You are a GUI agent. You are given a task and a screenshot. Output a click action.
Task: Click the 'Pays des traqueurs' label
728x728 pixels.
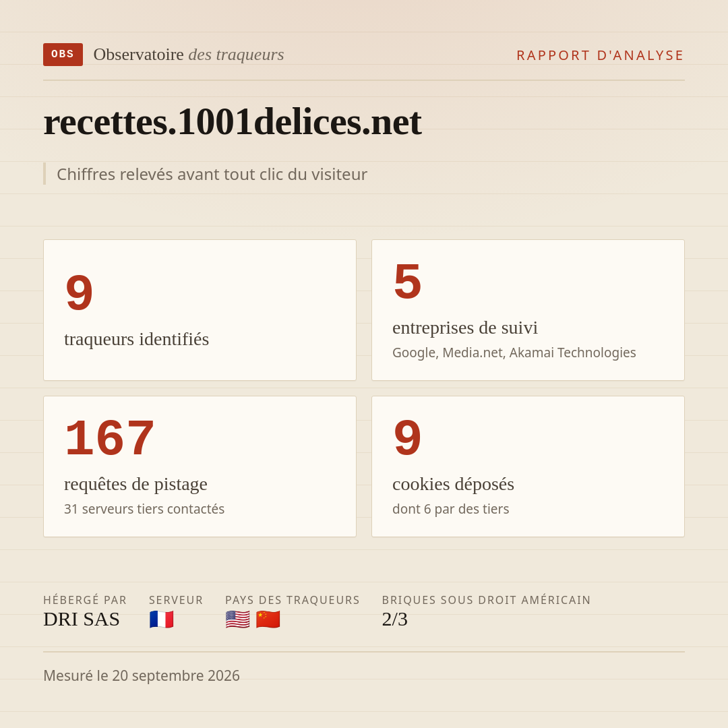pyautogui.click(x=293, y=600)
